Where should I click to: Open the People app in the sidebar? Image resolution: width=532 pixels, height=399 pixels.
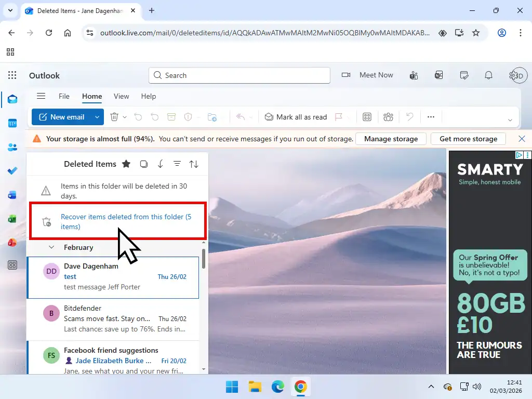tap(12, 147)
